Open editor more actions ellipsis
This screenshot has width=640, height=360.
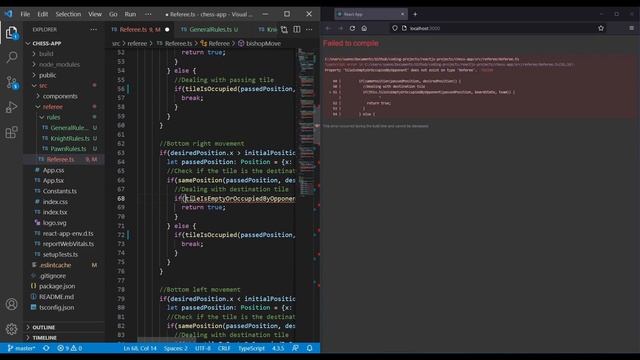[x=309, y=29]
